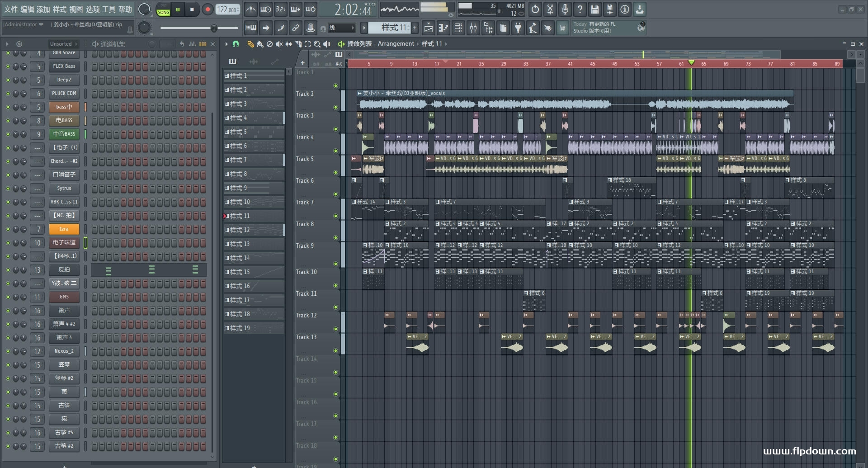Select the Mute tool in playlist toolbar
This screenshot has width=868, height=468.
(x=279, y=44)
